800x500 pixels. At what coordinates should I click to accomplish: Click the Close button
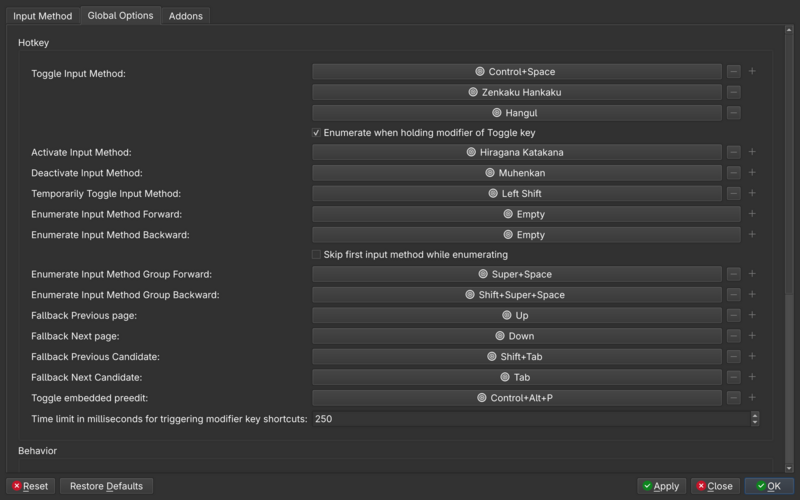click(x=715, y=486)
